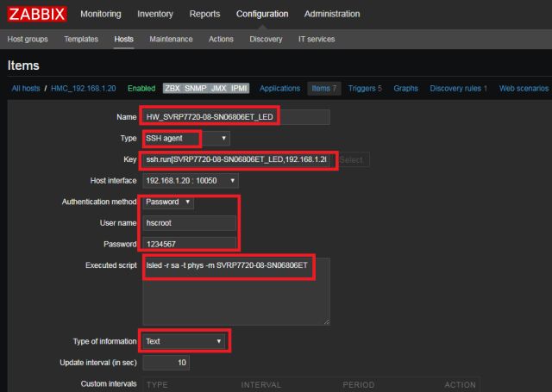The width and height of the screenshot is (552, 392).
Task: Open the Configuration menu
Action: (x=262, y=14)
